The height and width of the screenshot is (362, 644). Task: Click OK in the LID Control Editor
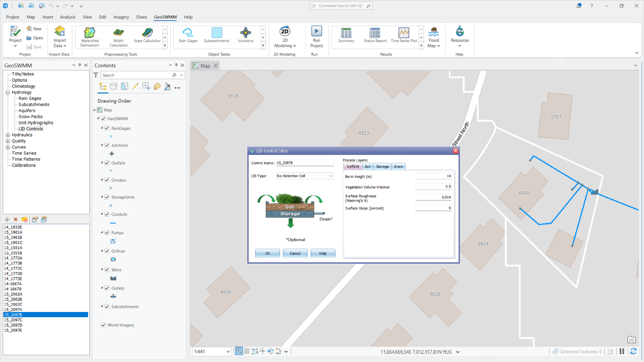[267, 253]
